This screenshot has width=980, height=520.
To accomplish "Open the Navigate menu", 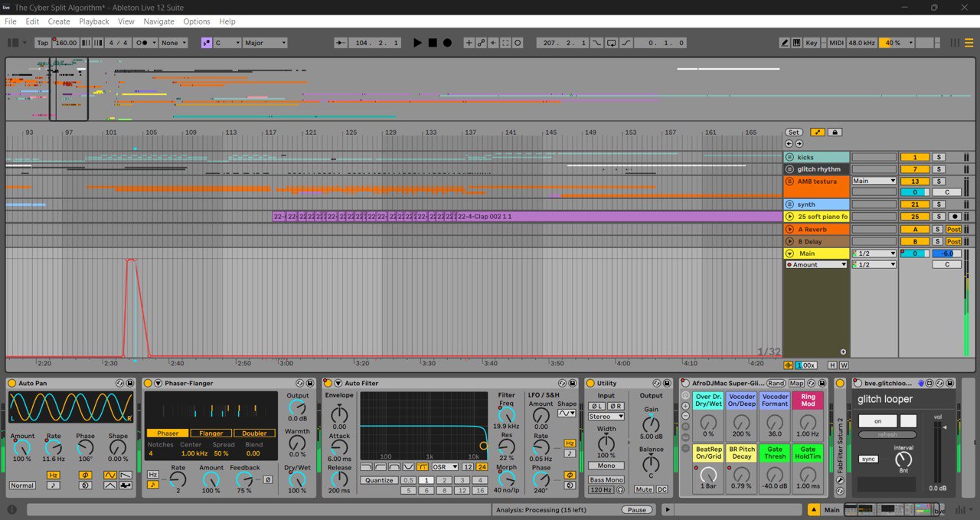I will (158, 21).
